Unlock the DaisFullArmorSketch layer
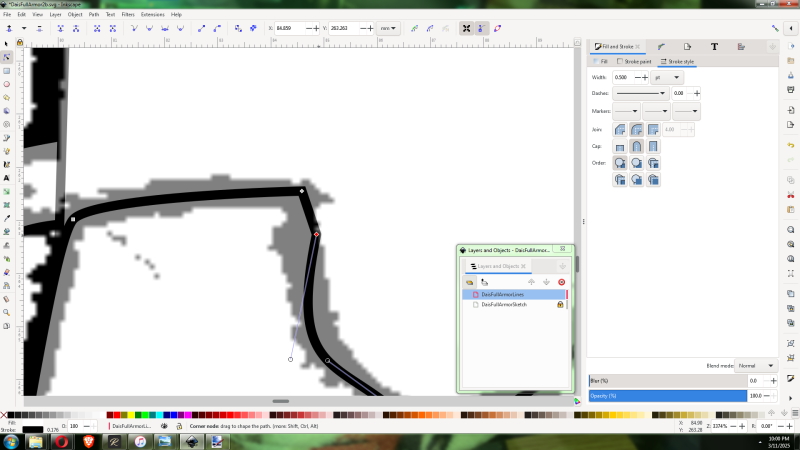 [x=561, y=304]
